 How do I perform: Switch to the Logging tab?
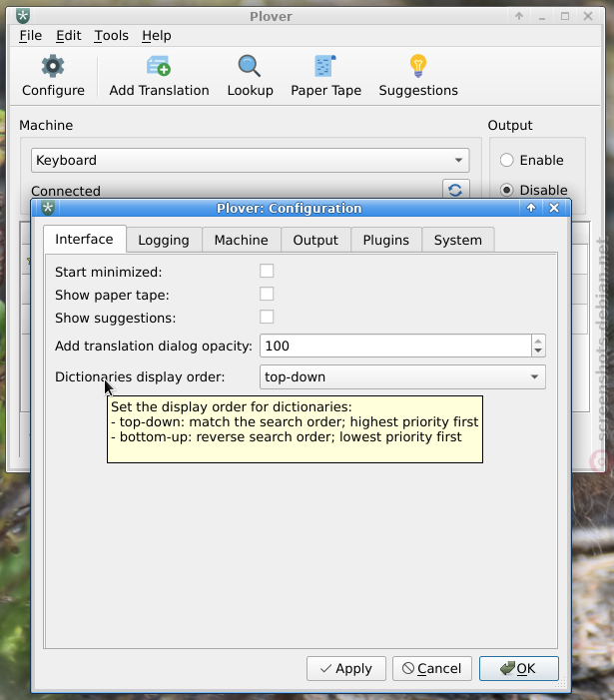(x=164, y=241)
